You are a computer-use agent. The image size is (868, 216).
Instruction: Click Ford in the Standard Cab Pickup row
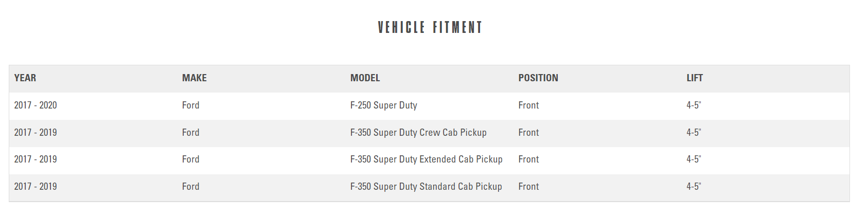(x=190, y=187)
